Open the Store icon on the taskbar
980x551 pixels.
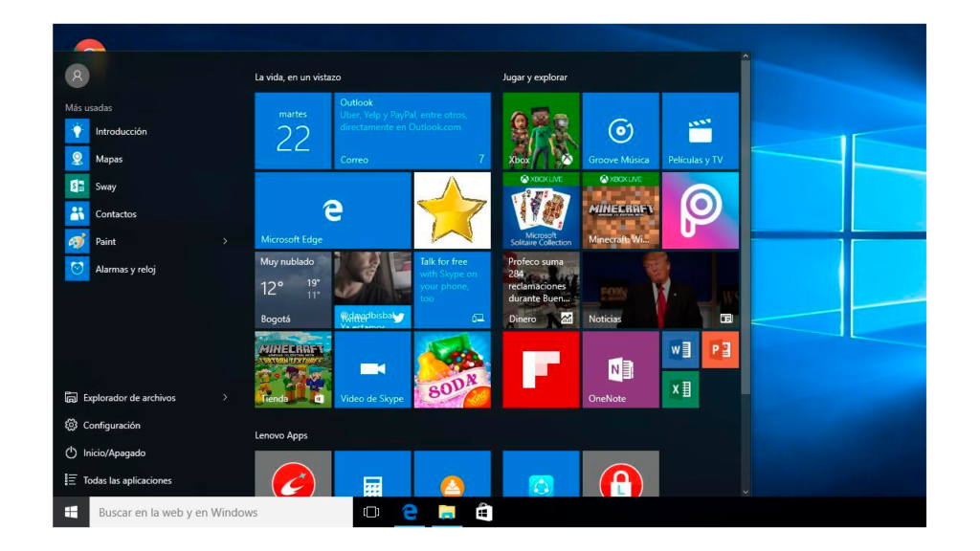483,513
